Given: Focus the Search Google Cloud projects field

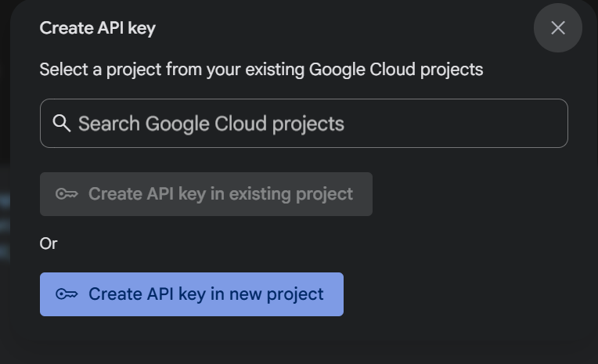Looking at the screenshot, I should point(304,124).
